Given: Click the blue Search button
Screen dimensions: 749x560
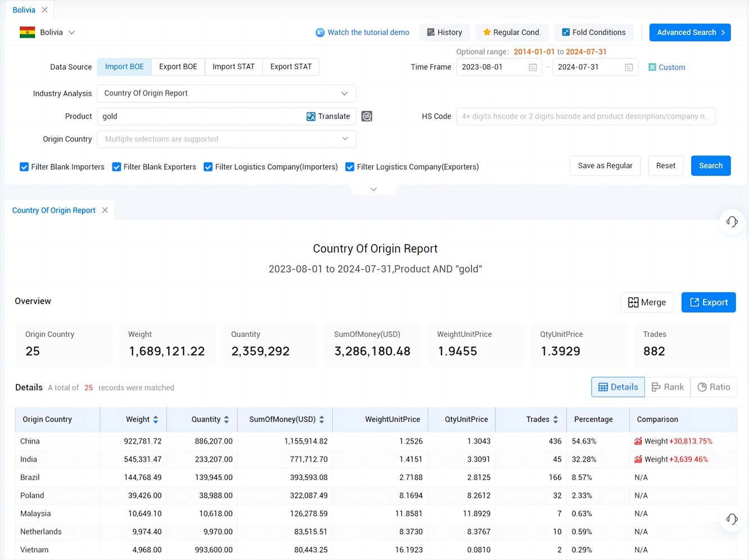Looking at the screenshot, I should [711, 166].
